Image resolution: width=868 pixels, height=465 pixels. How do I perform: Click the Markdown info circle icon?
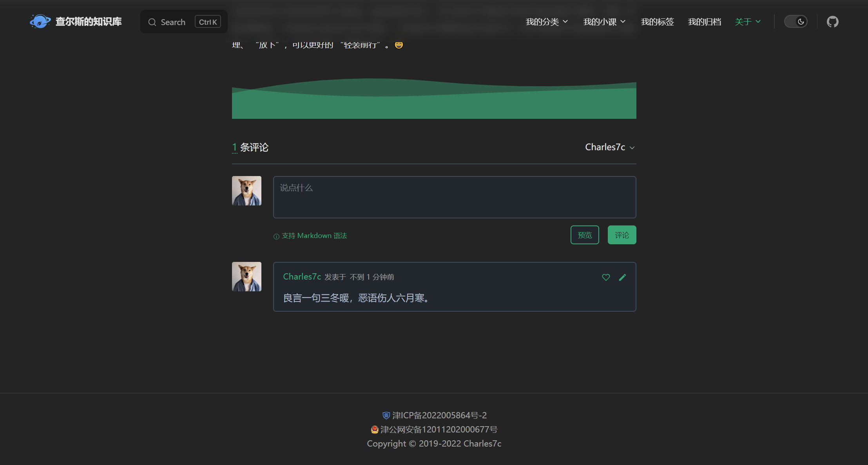276,236
